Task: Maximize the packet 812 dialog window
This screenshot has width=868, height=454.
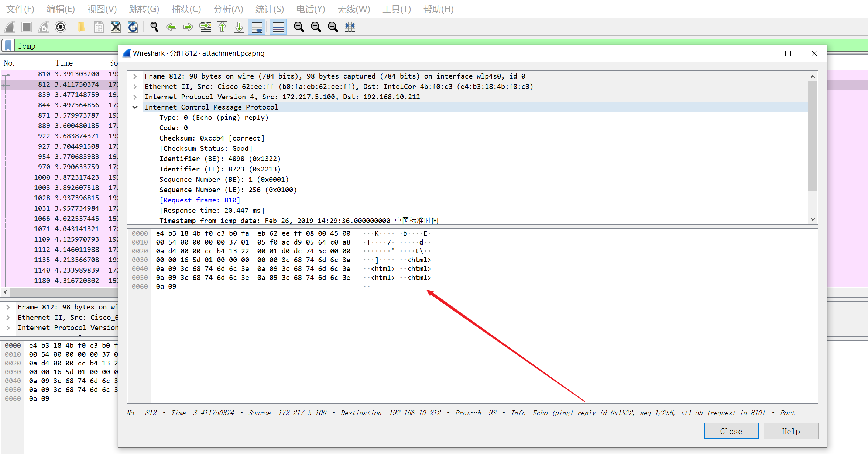Action: pyautogui.click(x=788, y=53)
